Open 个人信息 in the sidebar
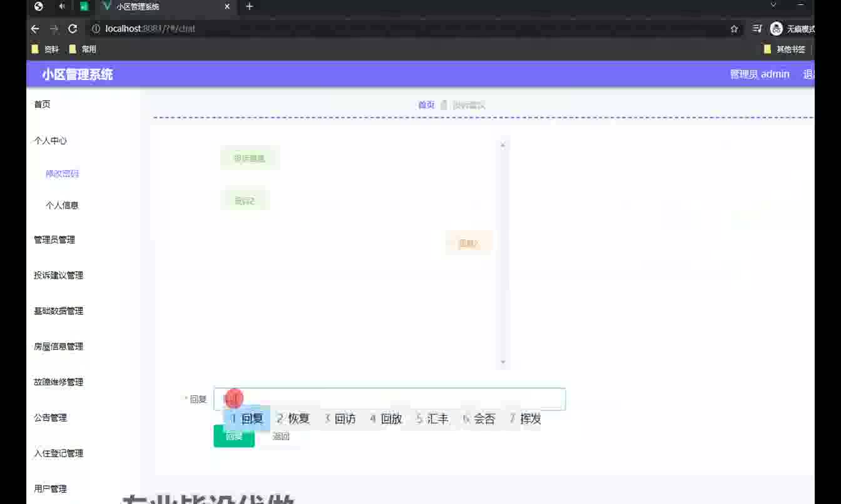 point(62,206)
